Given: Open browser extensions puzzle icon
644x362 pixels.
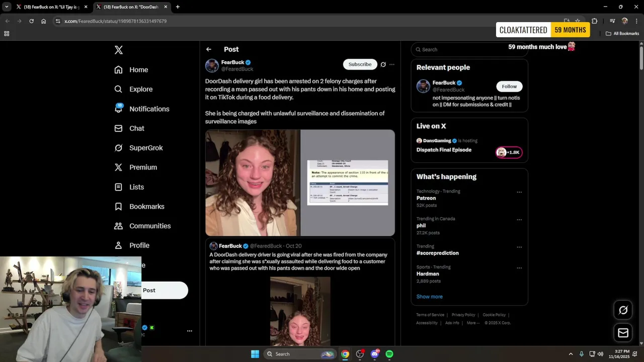Looking at the screenshot, I should coord(594,21).
